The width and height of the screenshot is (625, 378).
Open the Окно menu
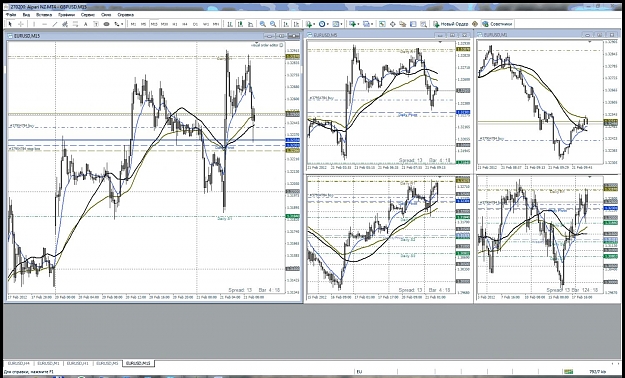click(106, 14)
